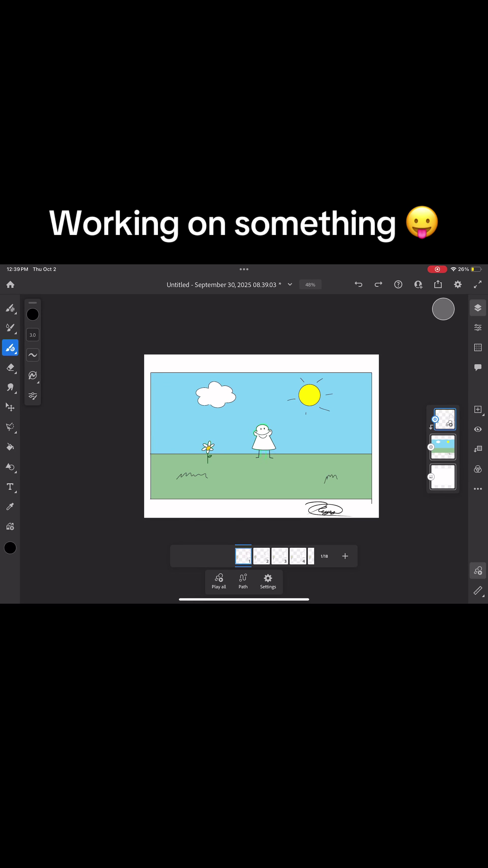Viewport: 488px width, 868px height.
Task: Open the Path motion option
Action: [243, 581]
